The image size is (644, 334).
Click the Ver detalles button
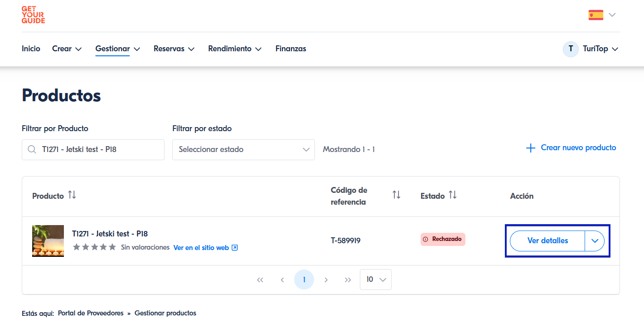[547, 241]
